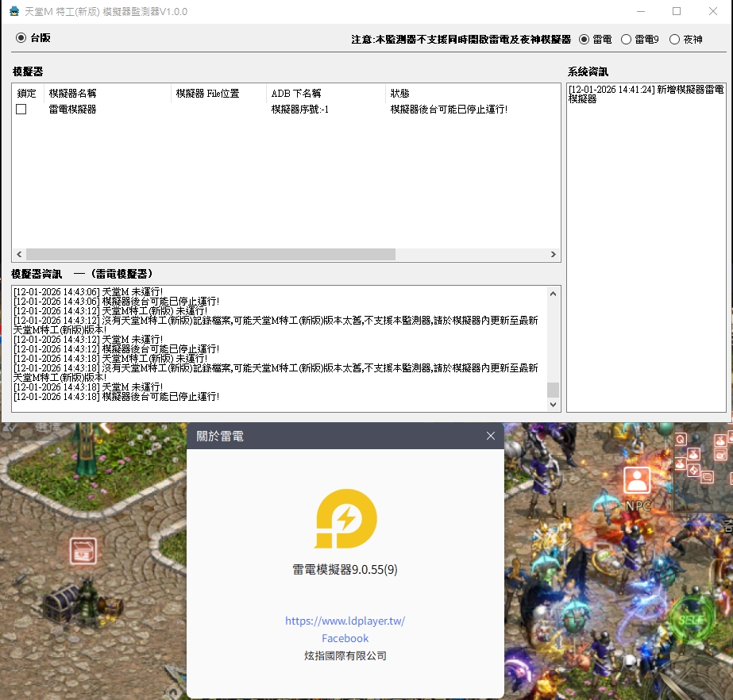Open the Facebook link in about dialog
The width and height of the screenshot is (733, 700).
345,638
